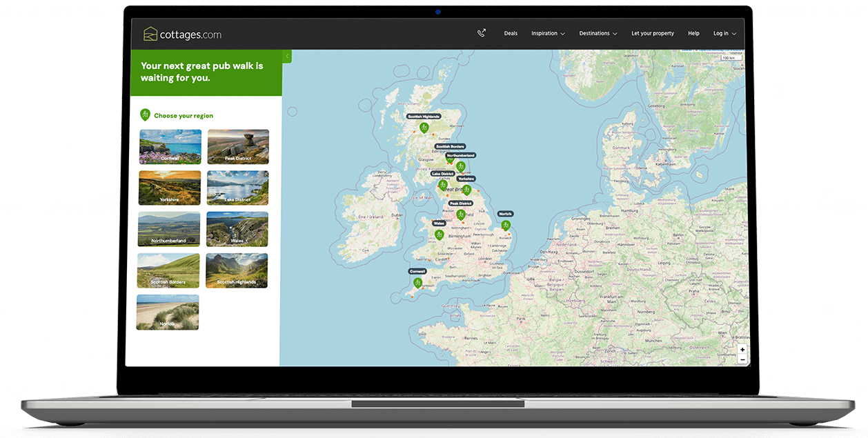
Task: Click the Northumberland walker marker on map
Action: [460, 166]
